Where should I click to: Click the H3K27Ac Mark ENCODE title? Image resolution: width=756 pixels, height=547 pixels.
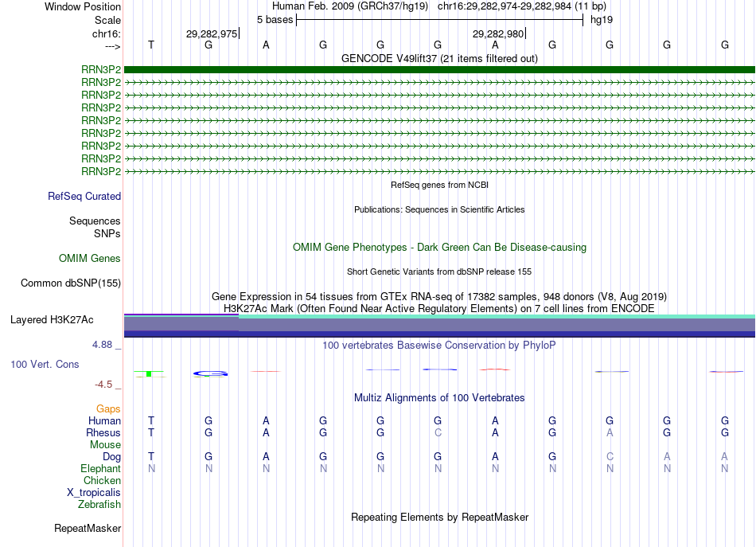click(439, 308)
